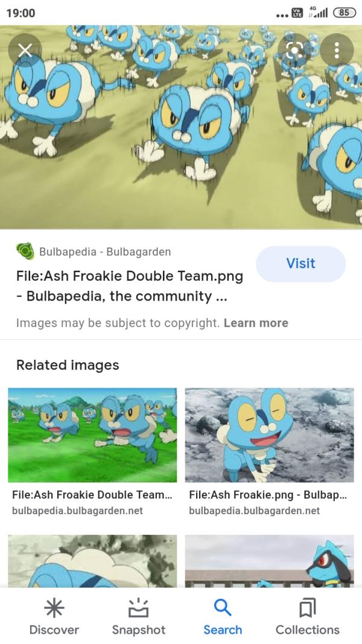Open the File:Ash Froakie.png caption link
The height and width of the screenshot is (644, 362).
point(268,495)
